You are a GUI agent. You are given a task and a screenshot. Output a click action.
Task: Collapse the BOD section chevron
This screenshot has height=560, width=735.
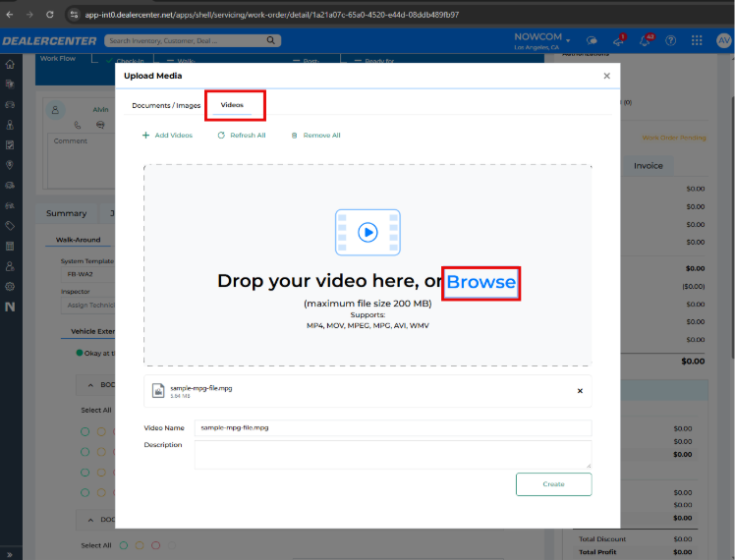pos(90,385)
